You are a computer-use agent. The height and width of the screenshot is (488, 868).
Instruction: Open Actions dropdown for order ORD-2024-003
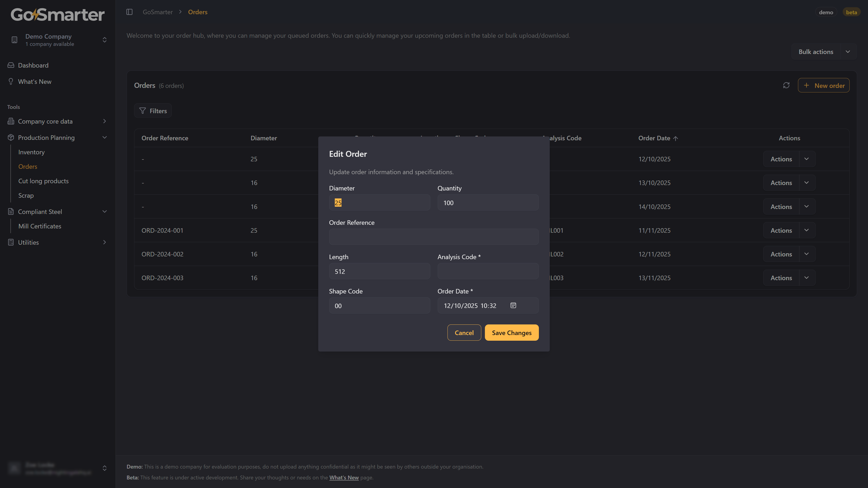(806, 278)
